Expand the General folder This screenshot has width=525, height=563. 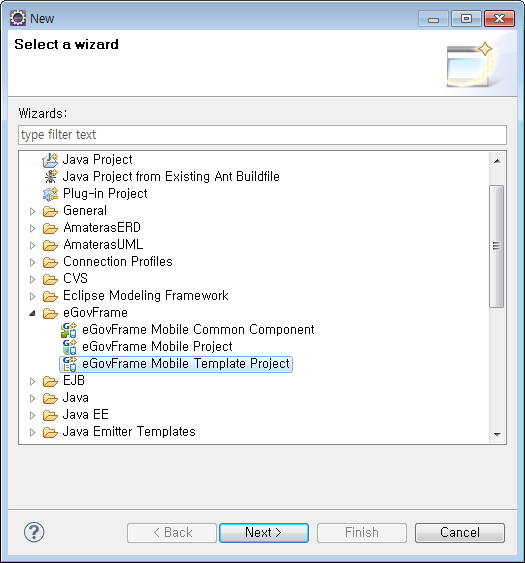tap(32, 211)
